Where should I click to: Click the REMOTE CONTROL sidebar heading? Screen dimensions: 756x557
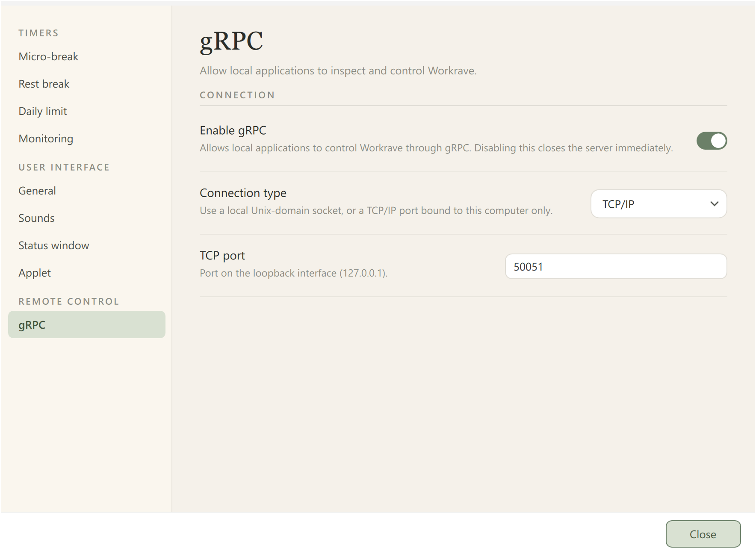click(69, 301)
